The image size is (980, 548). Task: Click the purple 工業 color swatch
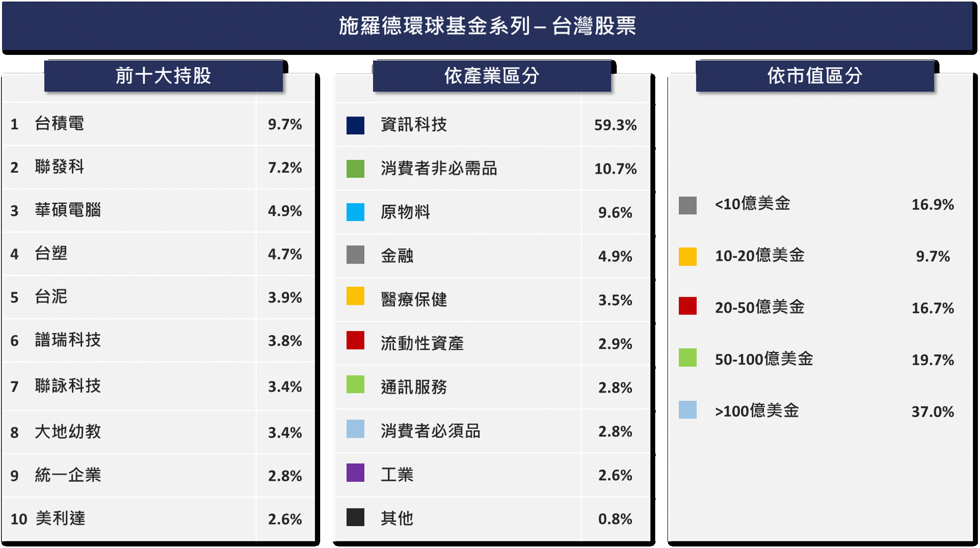355,473
